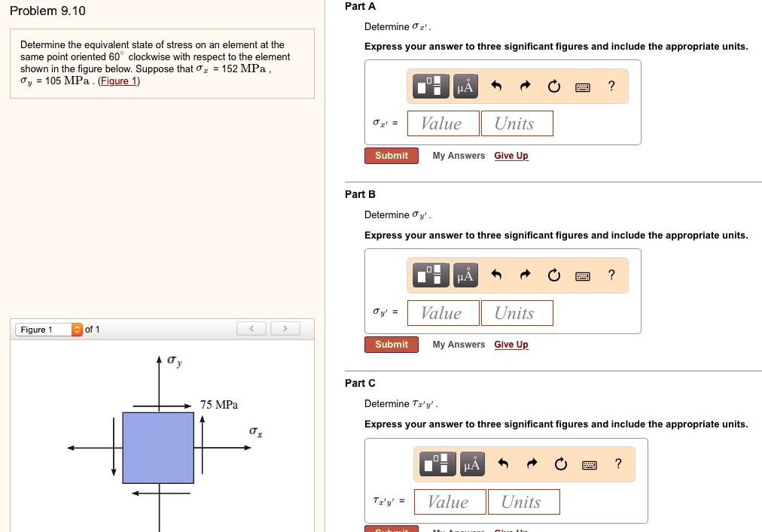Submit the answer for Part C
Image resolution: width=762 pixels, height=532 pixels.
tap(391, 529)
